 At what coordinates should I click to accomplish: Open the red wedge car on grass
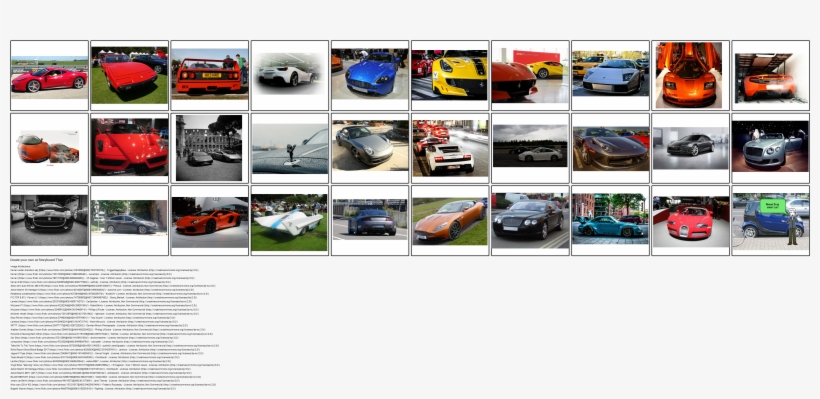(129, 75)
